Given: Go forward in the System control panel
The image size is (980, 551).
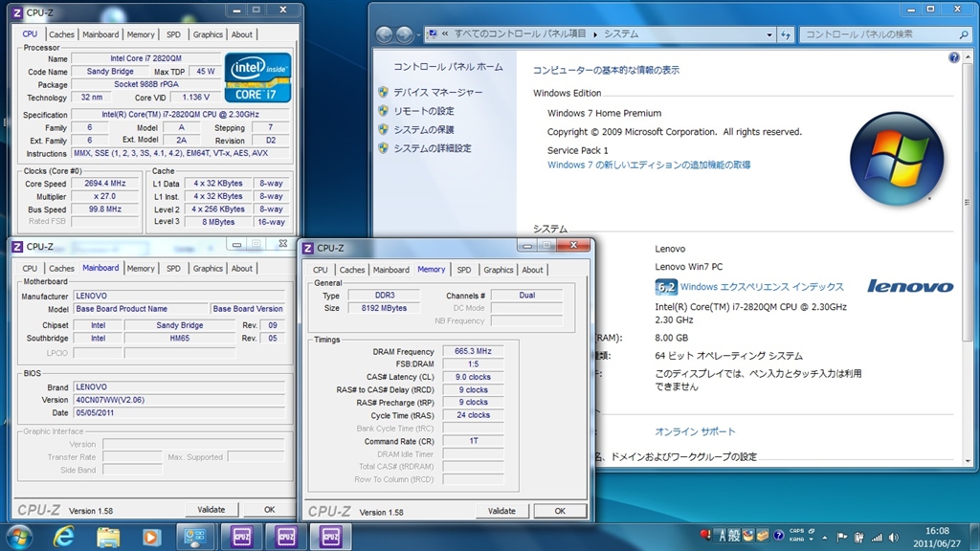Looking at the screenshot, I should point(405,34).
